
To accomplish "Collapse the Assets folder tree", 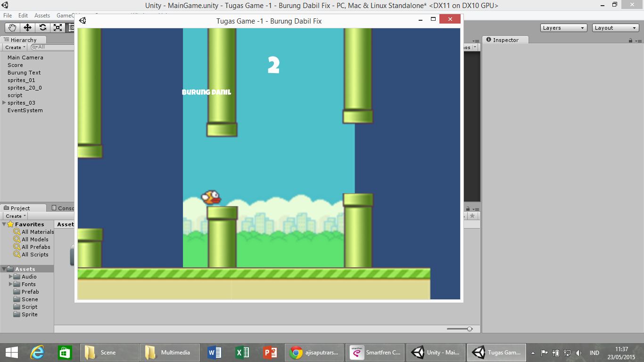I will [4, 269].
